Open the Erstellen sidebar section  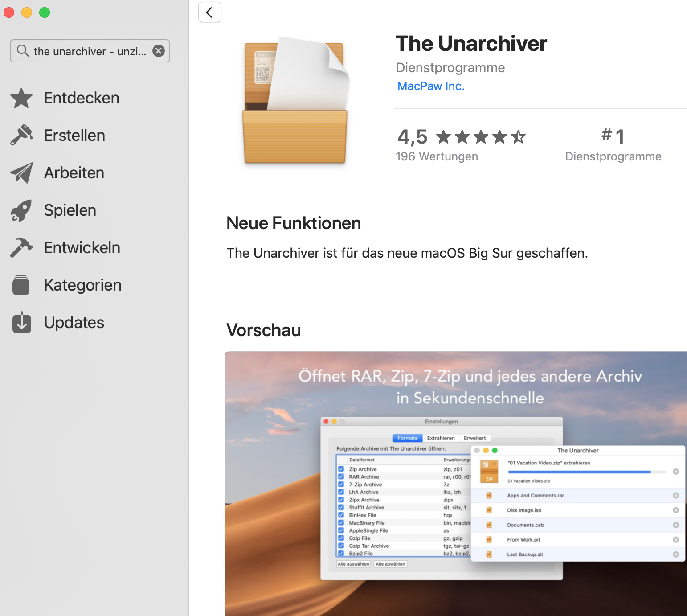(x=75, y=135)
